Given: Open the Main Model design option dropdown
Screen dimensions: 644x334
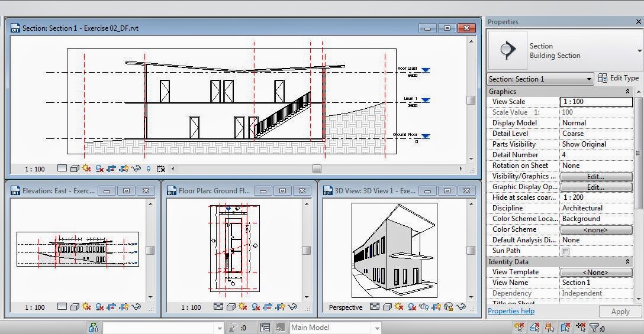Looking at the screenshot, I should tap(335, 327).
